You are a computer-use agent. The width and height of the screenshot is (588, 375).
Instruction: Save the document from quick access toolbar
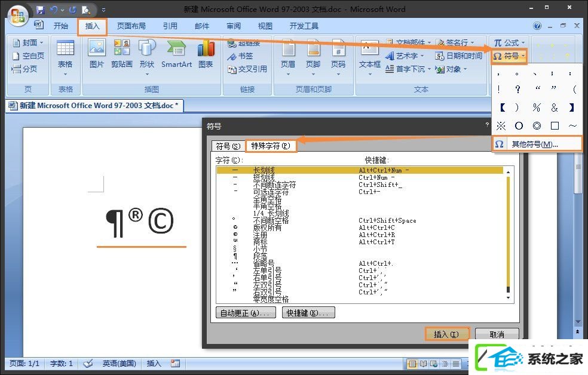pyautogui.click(x=41, y=10)
